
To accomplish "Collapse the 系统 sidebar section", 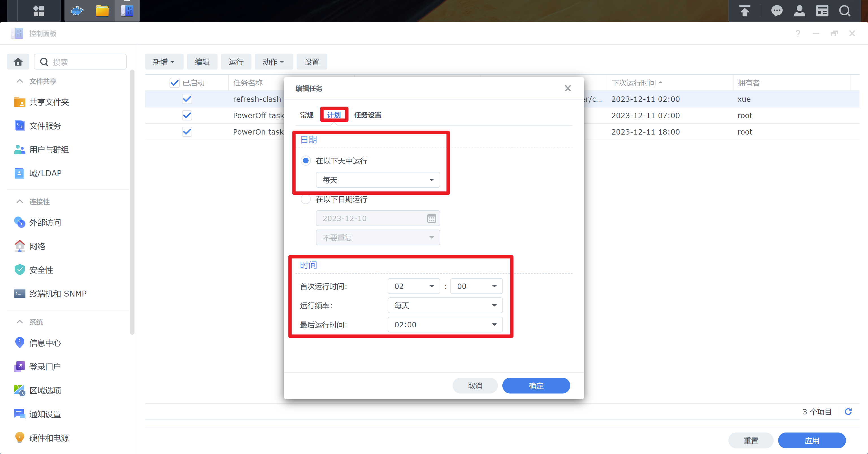I will point(20,322).
